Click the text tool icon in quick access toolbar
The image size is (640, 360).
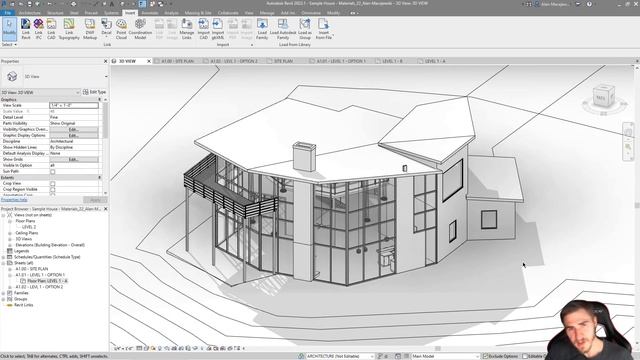tap(112, 4)
